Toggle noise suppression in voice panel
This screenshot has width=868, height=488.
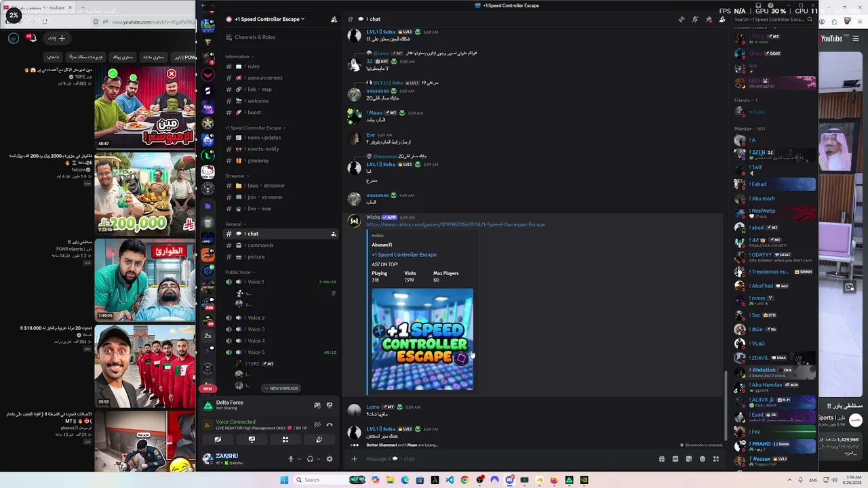pyautogui.click(x=317, y=425)
